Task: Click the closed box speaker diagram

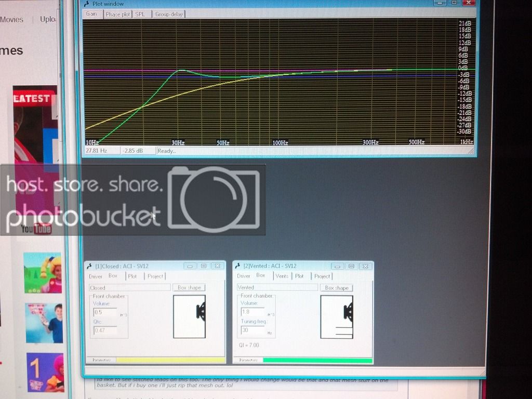Action: coord(189,316)
